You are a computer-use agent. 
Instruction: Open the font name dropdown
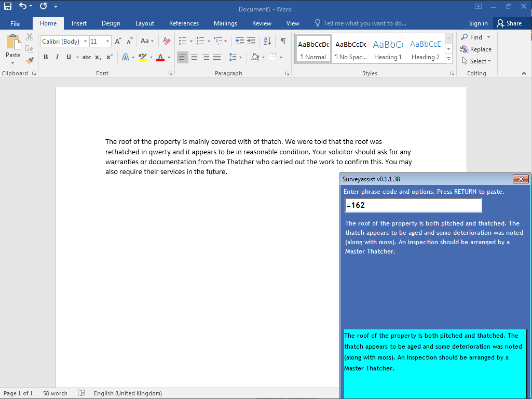click(85, 42)
